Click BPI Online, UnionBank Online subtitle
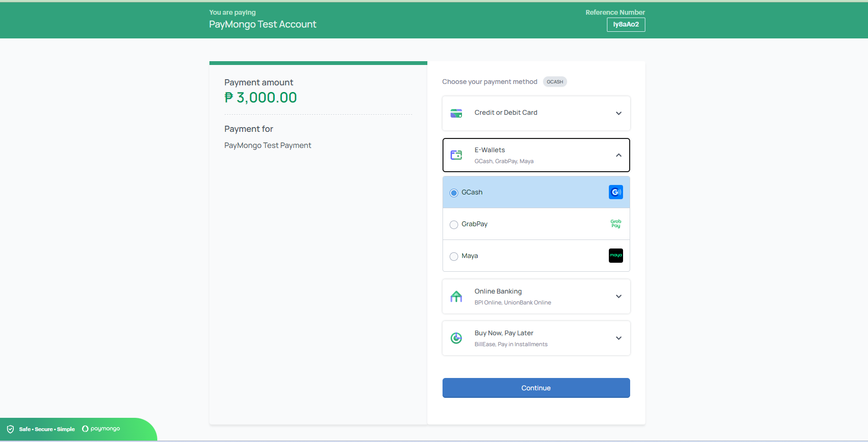868x442 pixels. [x=513, y=303]
